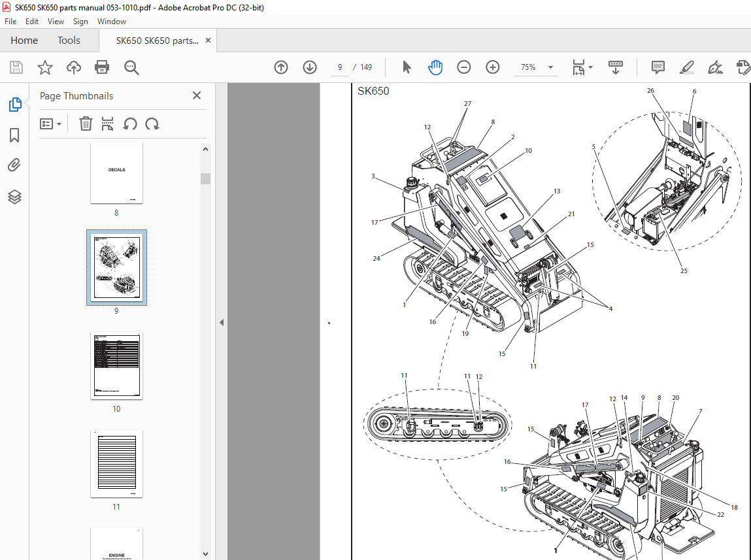Screen dimensions: 751x560
Task: Add the document to starred favorites
Action: pyautogui.click(x=45, y=67)
